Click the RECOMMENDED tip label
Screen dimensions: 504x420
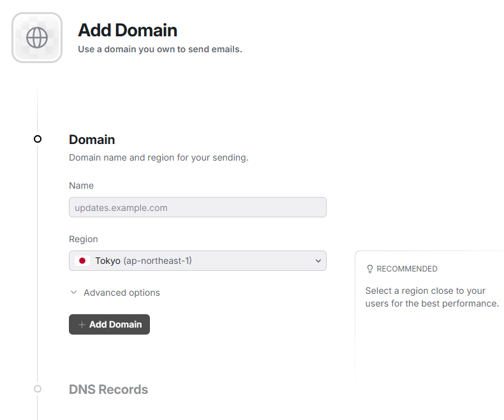[x=407, y=269]
